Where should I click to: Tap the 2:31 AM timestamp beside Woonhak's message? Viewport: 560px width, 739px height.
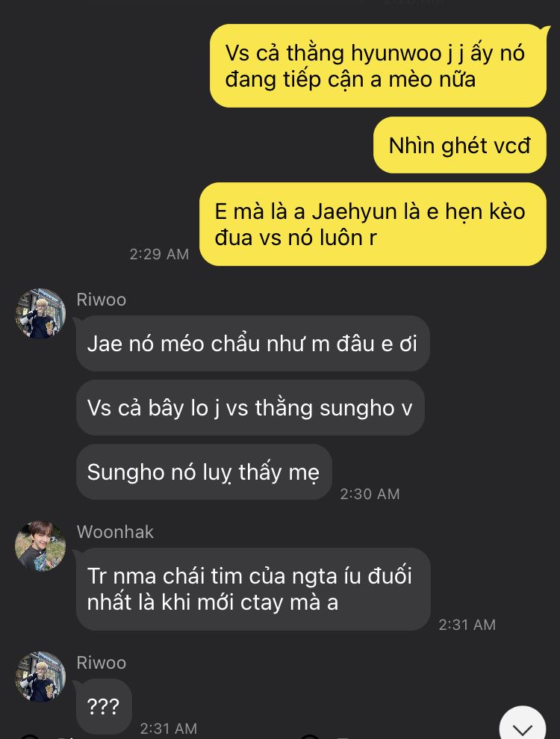(467, 625)
